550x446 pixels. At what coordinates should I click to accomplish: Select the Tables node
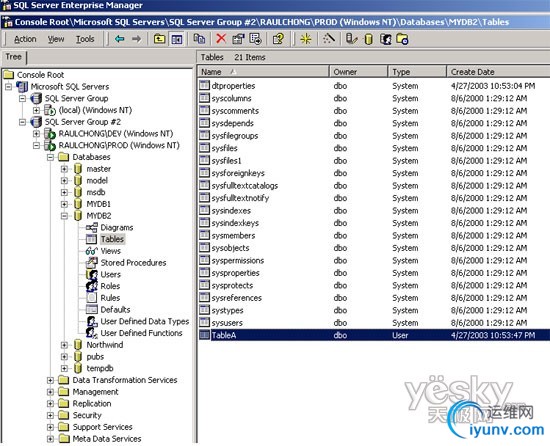point(112,239)
